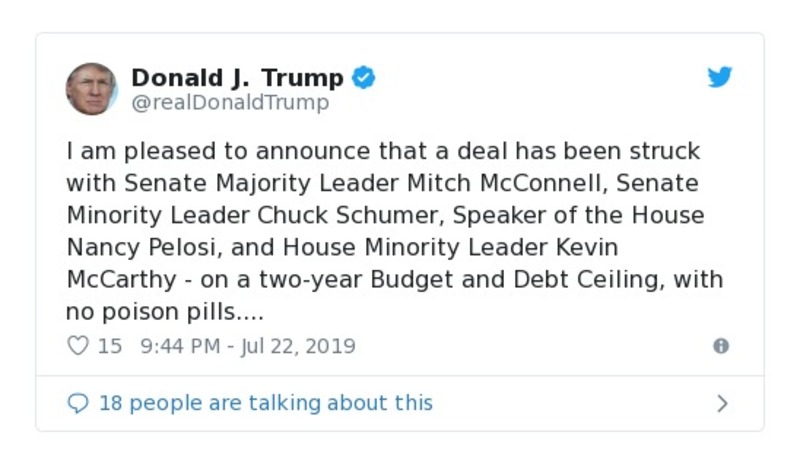Click the Twitter bird logo
Viewport: 800px width, 467px height.
click(720, 78)
